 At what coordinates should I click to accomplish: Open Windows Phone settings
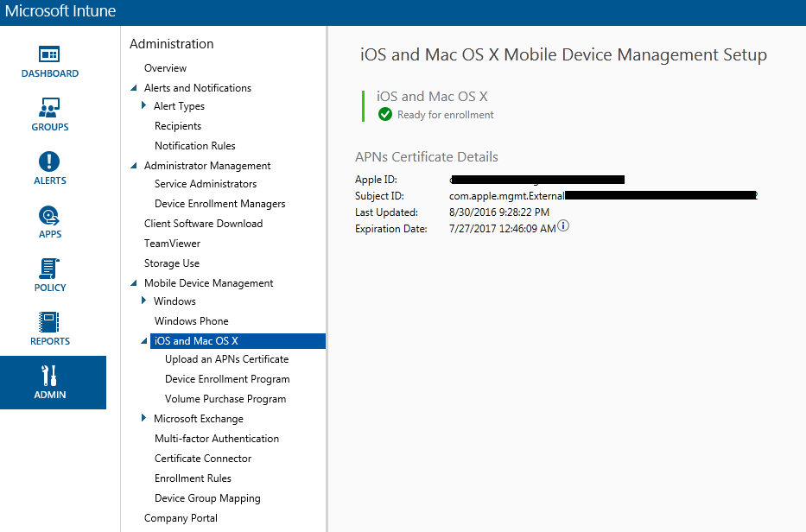pyautogui.click(x=192, y=321)
